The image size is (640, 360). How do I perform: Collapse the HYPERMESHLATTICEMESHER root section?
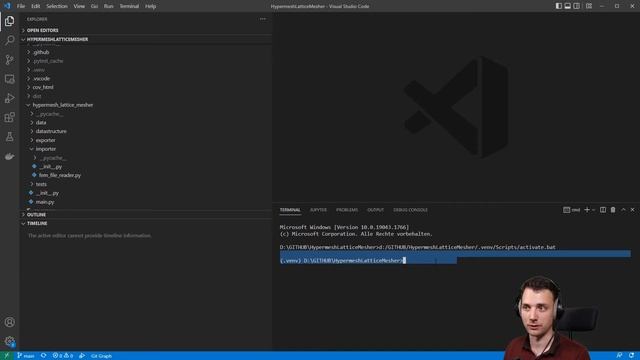(146, 39)
